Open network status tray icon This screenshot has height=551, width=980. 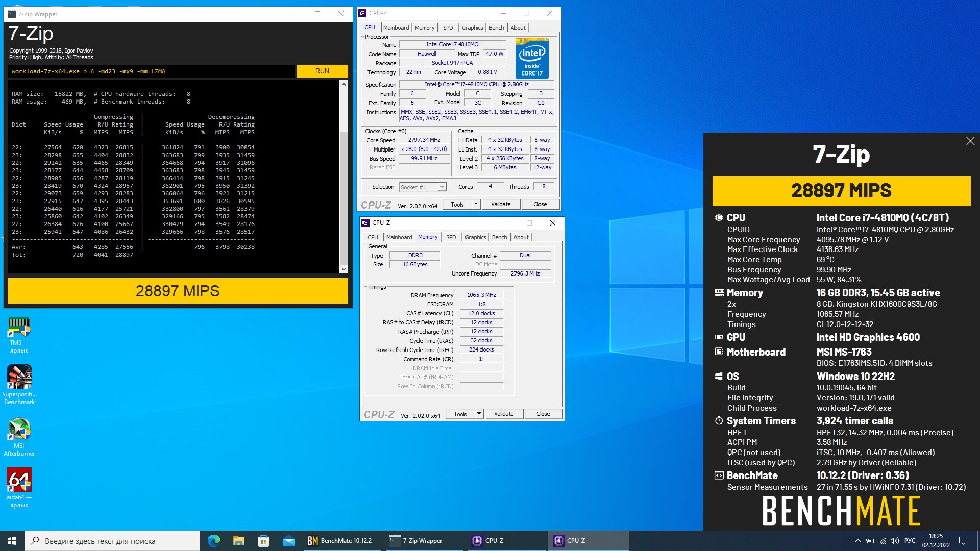coord(883,541)
